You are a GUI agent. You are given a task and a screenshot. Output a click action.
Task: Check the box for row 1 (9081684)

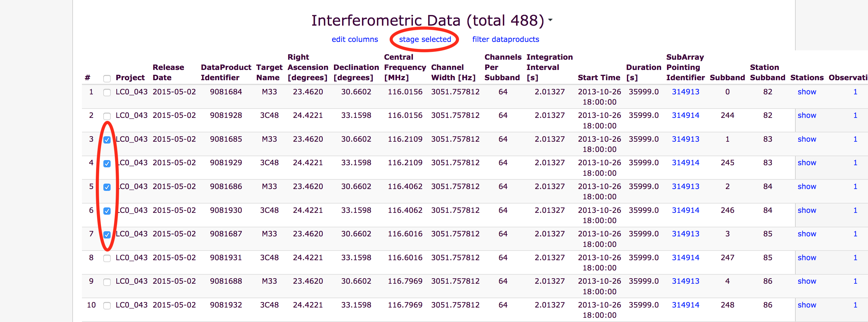[x=107, y=92]
